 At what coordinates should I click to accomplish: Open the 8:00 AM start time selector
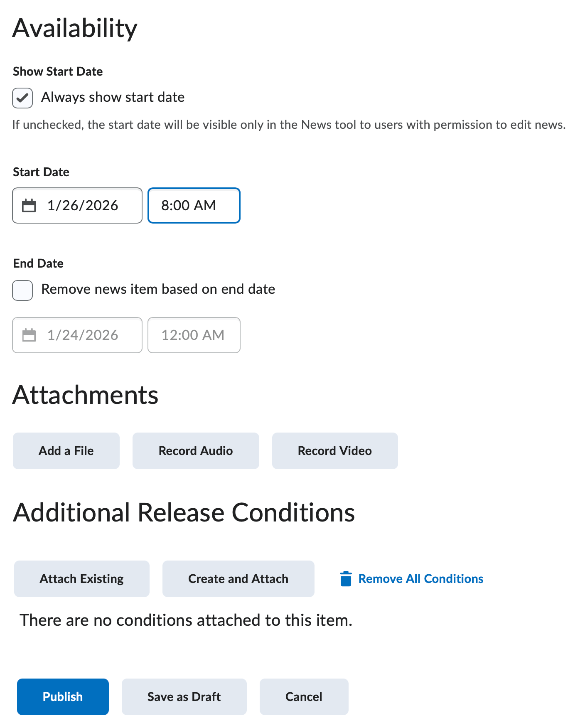click(194, 205)
